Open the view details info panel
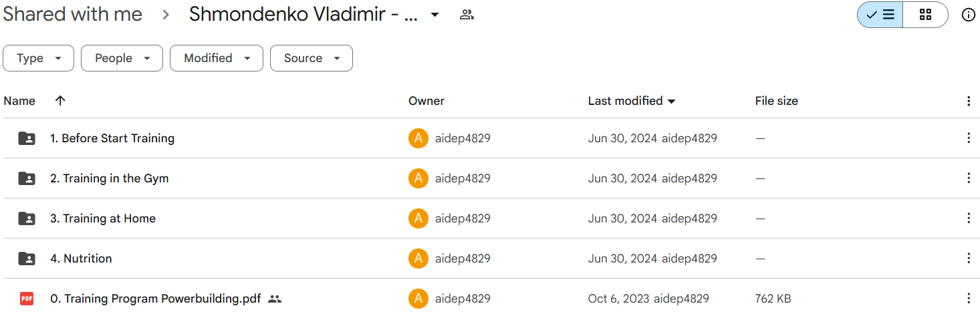The width and height of the screenshot is (980, 312). [968, 15]
